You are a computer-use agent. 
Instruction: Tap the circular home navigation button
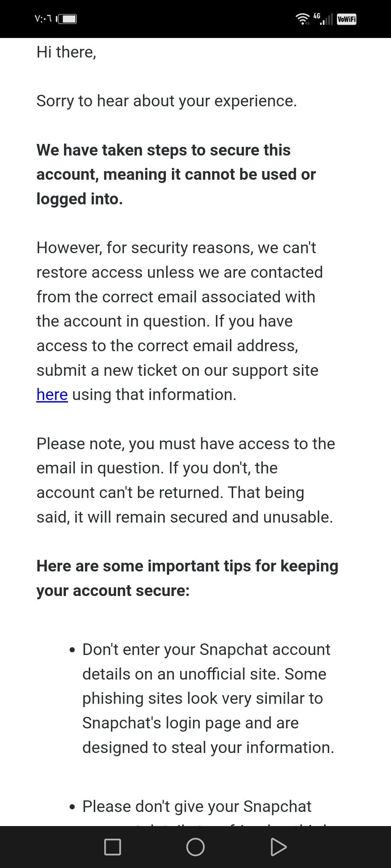click(x=195, y=847)
